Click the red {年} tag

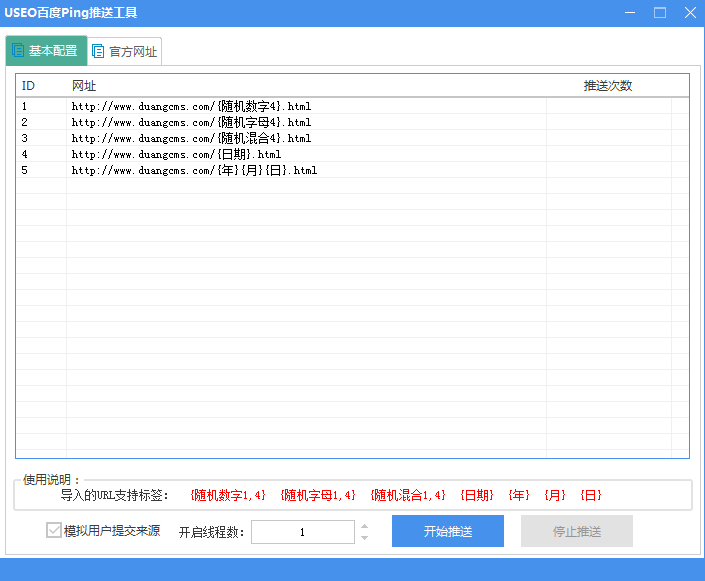[519, 495]
